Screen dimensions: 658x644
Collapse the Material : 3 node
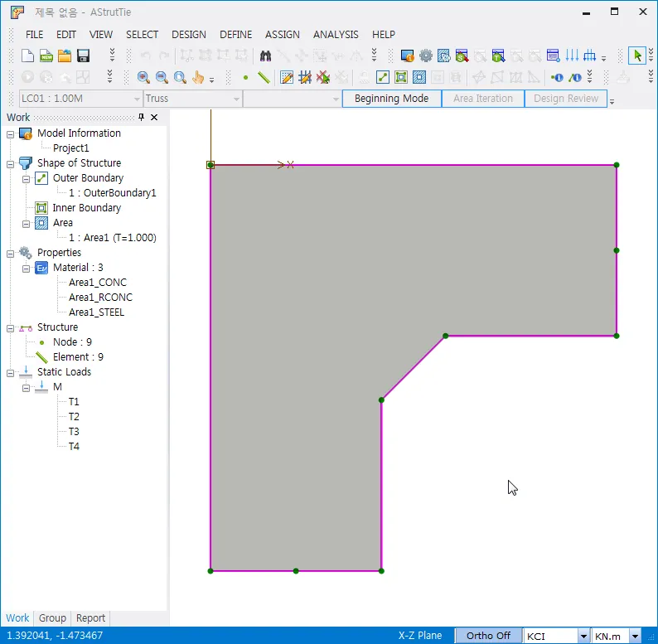pos(26,269)
